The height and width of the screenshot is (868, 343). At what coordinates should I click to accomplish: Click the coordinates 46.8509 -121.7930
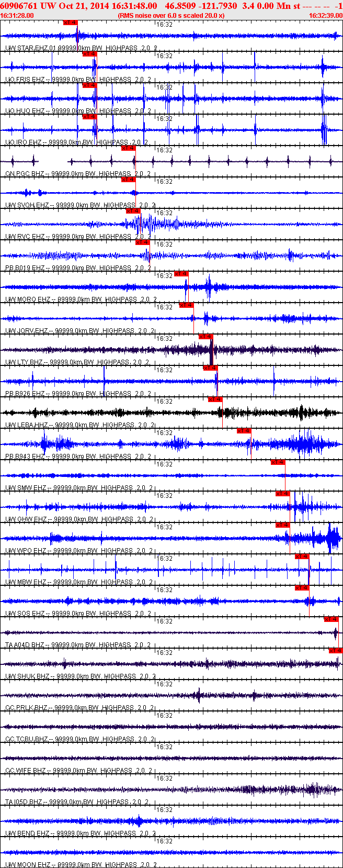[201, 6]
